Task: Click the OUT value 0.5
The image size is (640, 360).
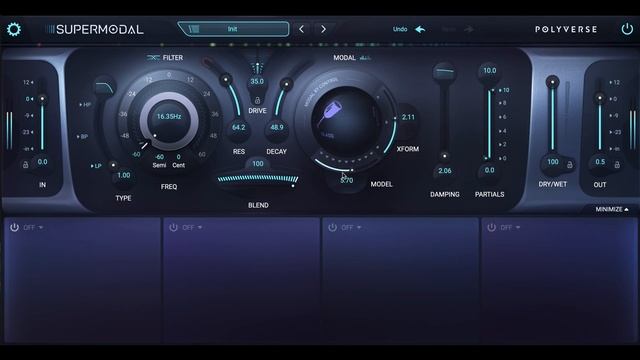Action: pyautogui.click(x=600, y=162)
